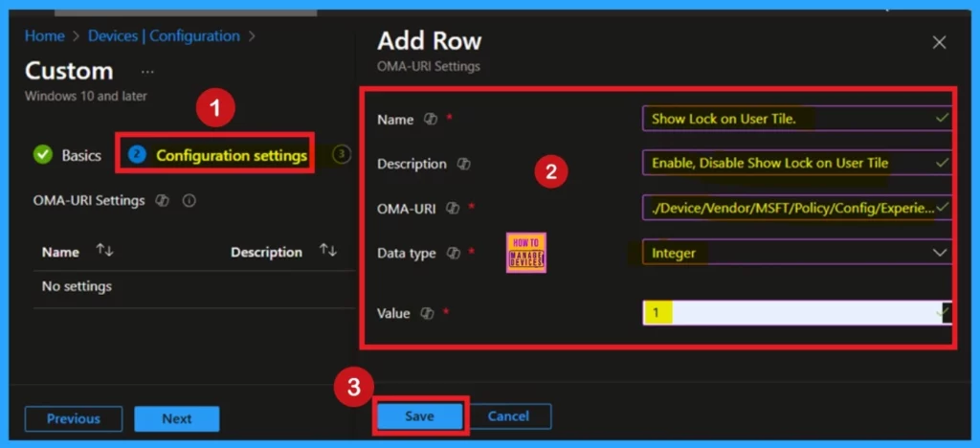Click the OMA-URI field Copilot icon
This screenshot has height=448, width=980.
453,208
